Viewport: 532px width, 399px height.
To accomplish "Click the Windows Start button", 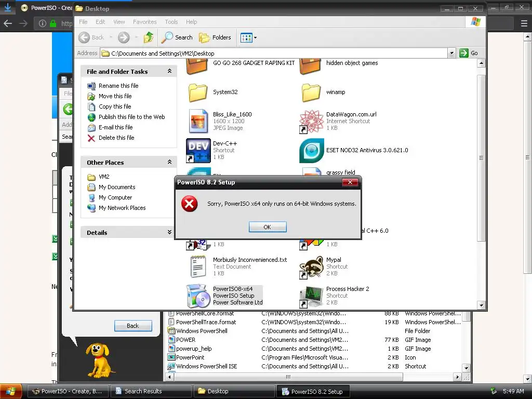I will [11, 391].
